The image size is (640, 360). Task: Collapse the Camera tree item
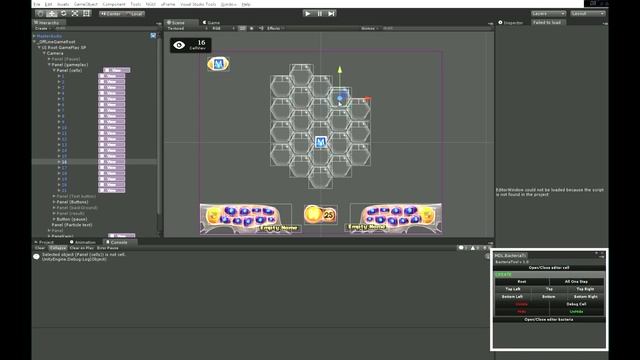coord(44,53)
